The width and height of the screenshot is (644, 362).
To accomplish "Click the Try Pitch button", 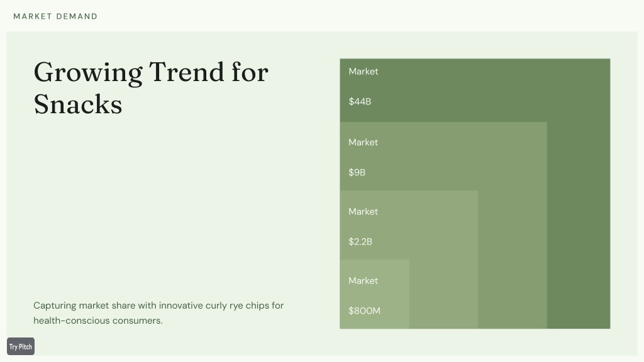I will [x=21, y=346].
